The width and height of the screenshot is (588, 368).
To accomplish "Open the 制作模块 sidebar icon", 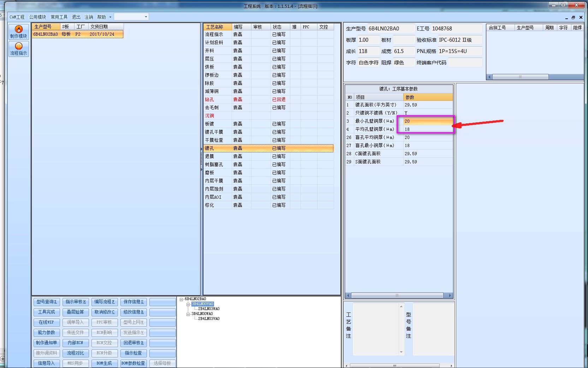I will pos(18,32).
